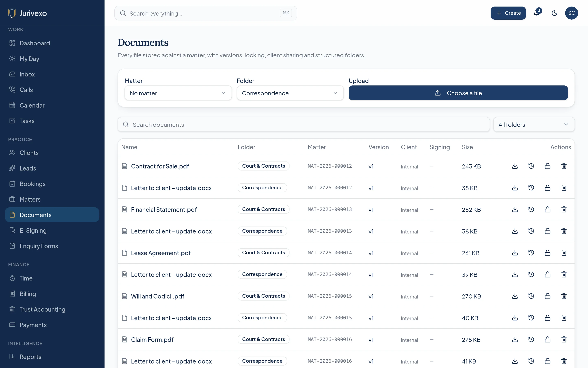The width and height of the screenshot is (588, 368).
Task: Open Will and Codicil.pdf
Action: [157, 296]
